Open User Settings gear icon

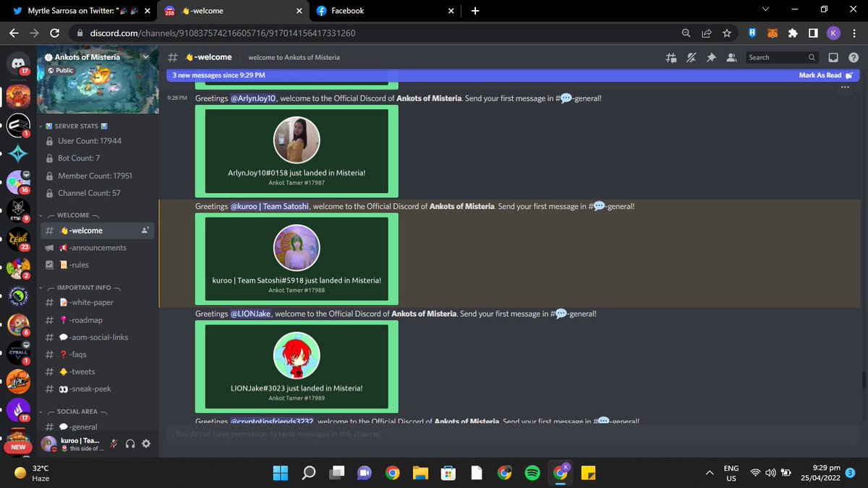click(146, 443)
